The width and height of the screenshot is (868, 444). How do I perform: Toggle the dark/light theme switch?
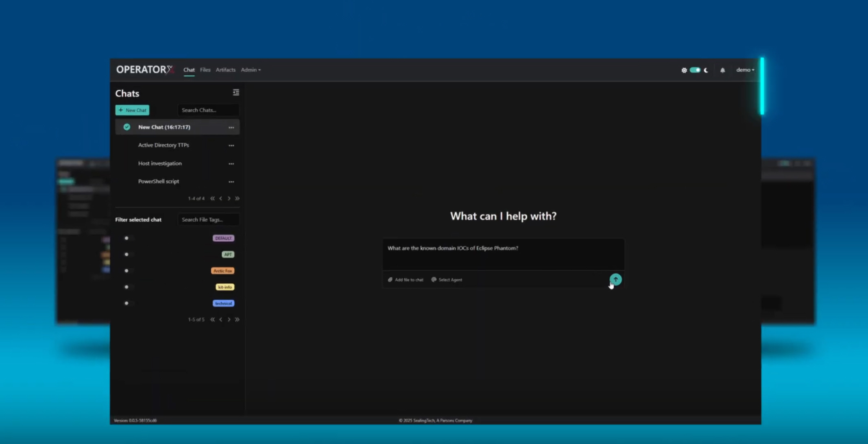[695, 70]
